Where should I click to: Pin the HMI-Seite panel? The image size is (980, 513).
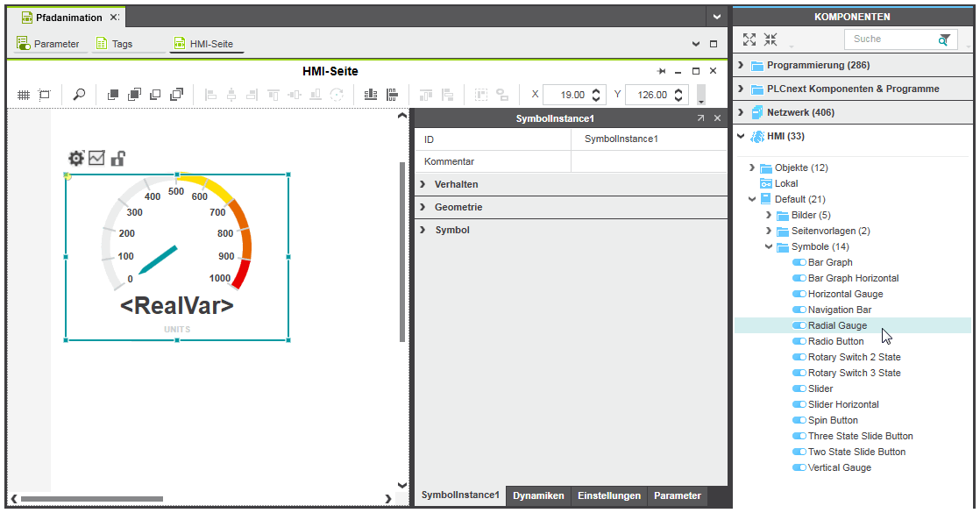pyautogui.click(x=662, y=71)
